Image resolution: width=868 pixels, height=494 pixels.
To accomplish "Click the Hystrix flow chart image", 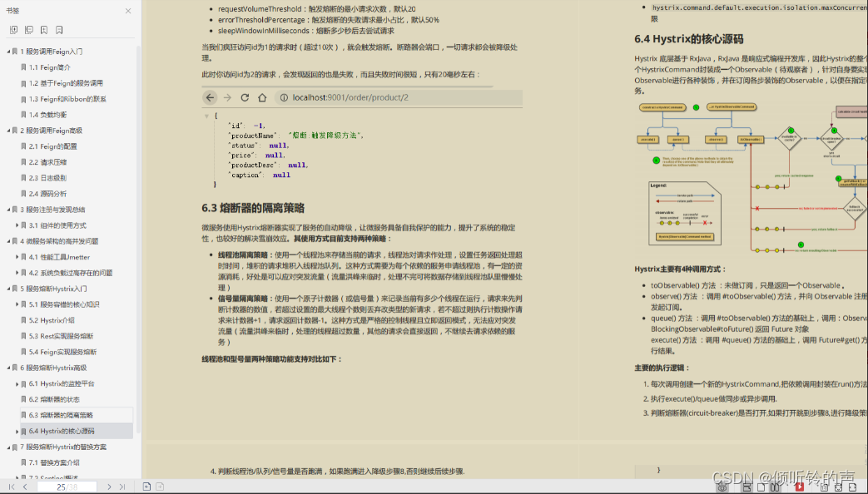I will (751, 178).
